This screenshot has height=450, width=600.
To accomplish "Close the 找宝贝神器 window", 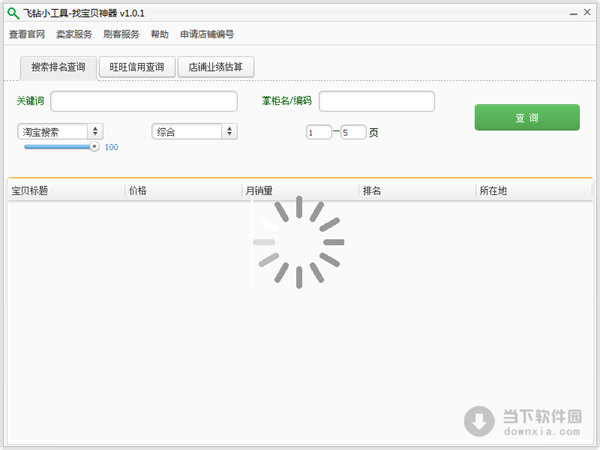I will tap(587, 13).
